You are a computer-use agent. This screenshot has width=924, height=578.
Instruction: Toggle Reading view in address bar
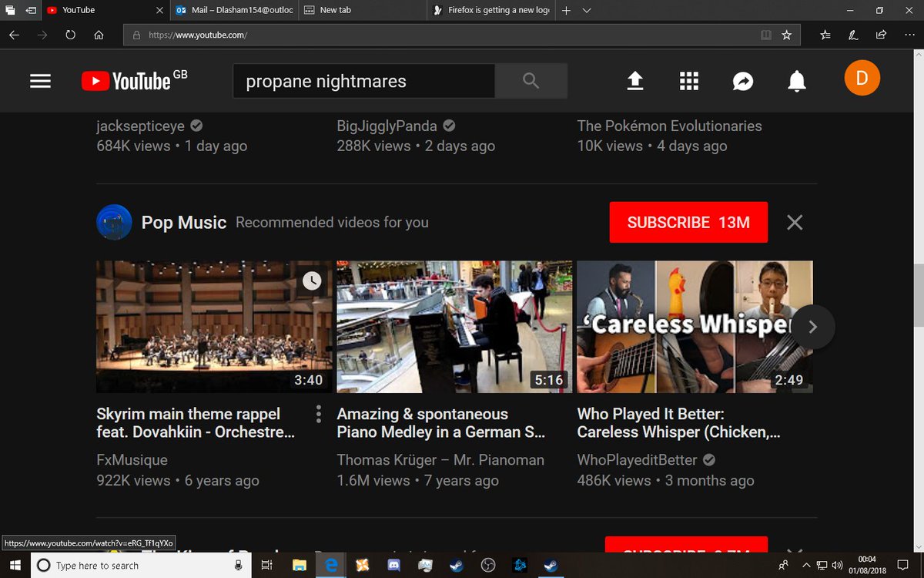(x=765, y=35)
